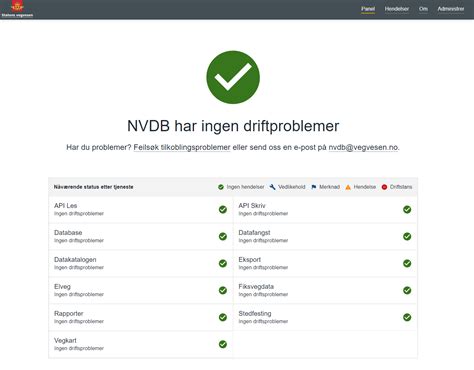This screenshot has width=474, height=370.
Task: Open the Administrer navigation item
Action: tap(451, 9)
